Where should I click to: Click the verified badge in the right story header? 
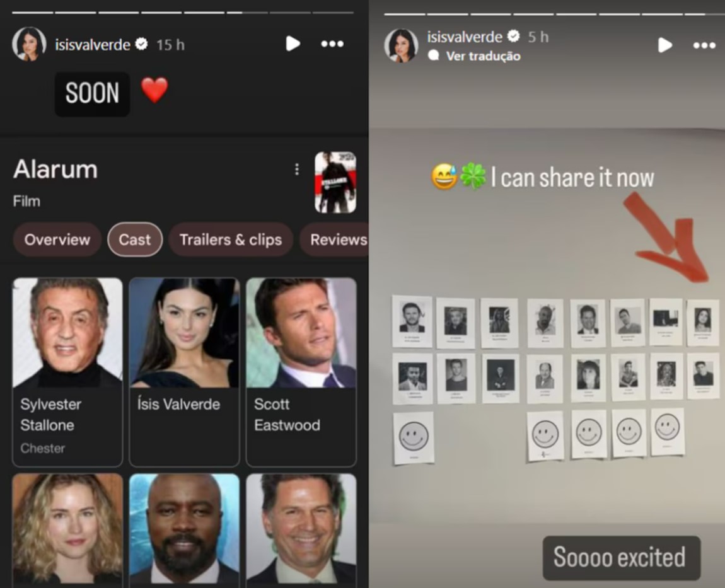click(514, 37)
